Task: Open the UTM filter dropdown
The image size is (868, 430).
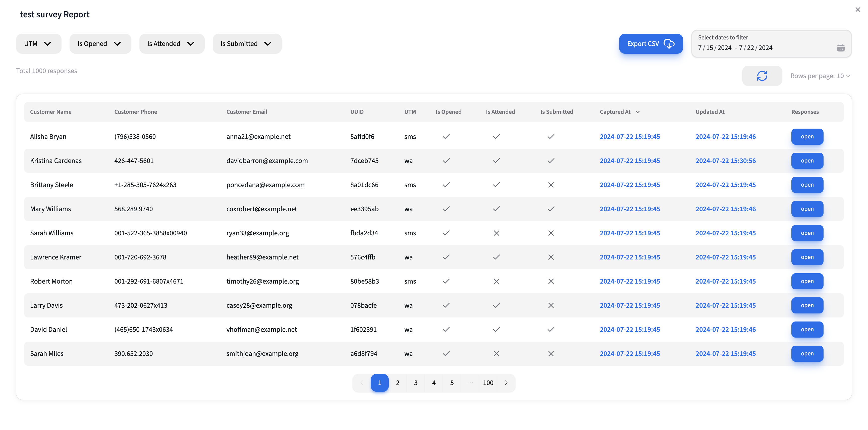Action: 38,43
